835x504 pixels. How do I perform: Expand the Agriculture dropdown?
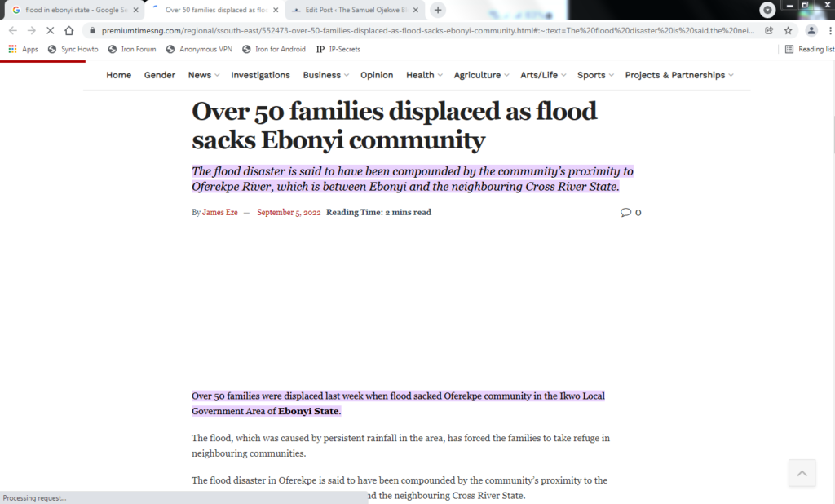[481, 75]
